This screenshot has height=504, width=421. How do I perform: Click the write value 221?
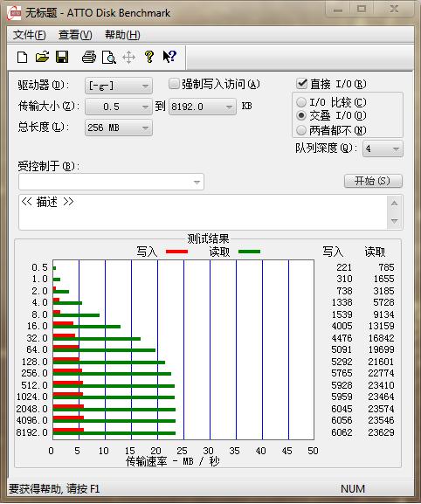(344, 267)
